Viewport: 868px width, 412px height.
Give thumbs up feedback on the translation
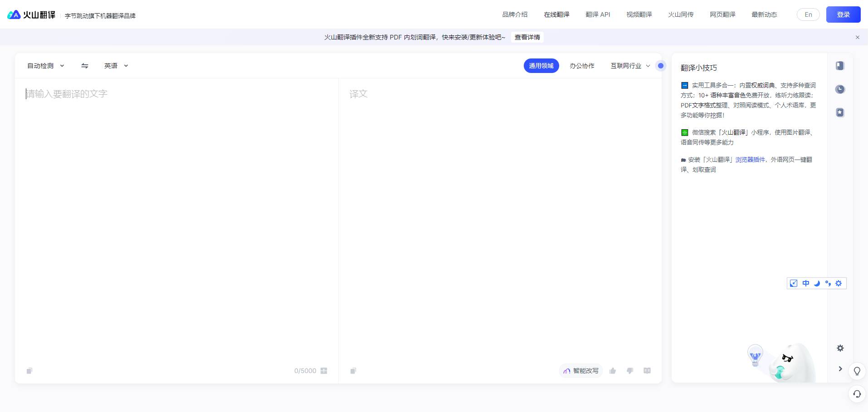point(612,370)
